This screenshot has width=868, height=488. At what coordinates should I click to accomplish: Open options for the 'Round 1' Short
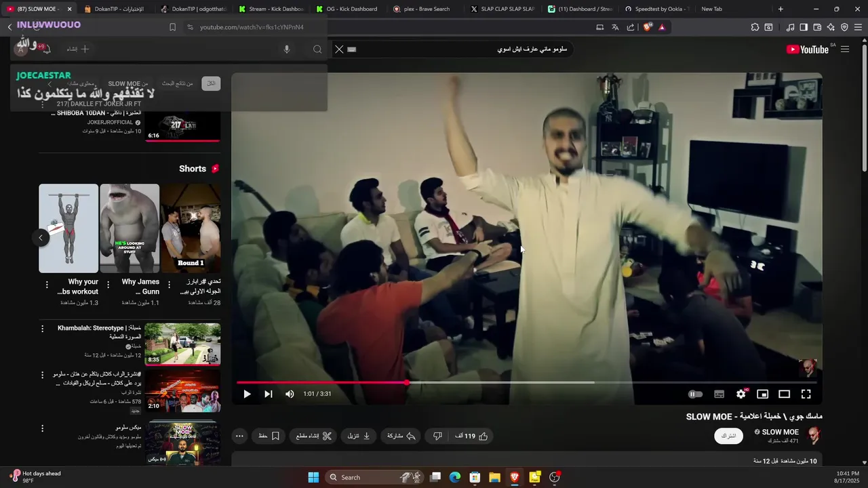tap(169, 285)
